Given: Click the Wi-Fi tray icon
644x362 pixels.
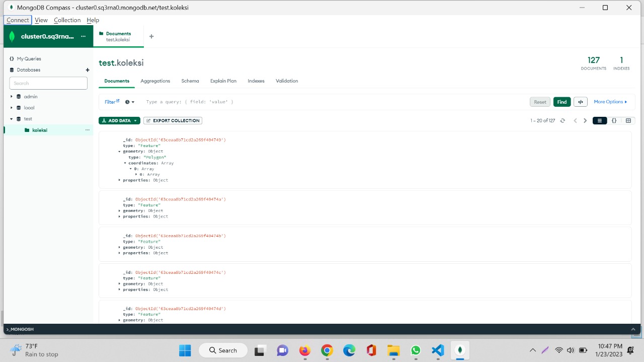Looking at the screenshot, I should click(x=558, y=350).
